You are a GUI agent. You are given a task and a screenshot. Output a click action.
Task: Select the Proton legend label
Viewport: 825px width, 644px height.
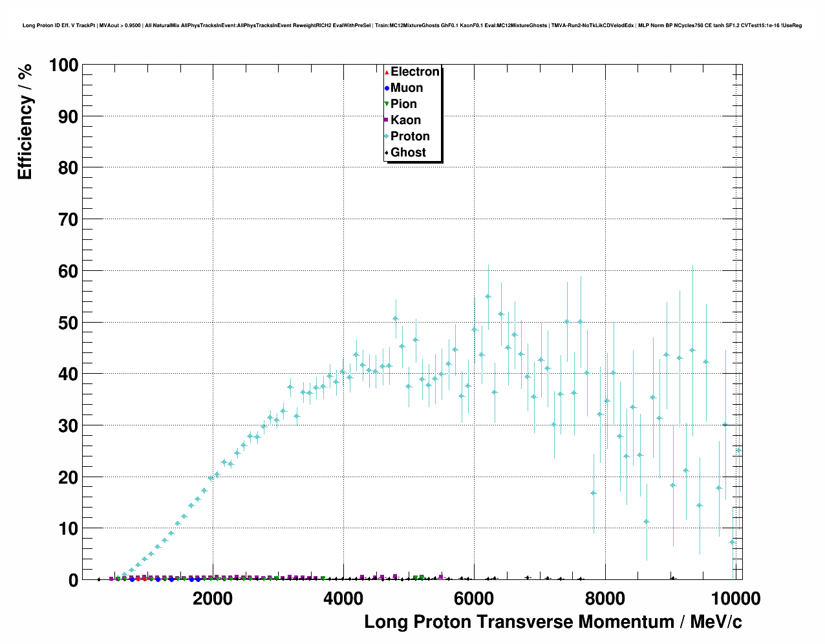(x=410, y=136)
